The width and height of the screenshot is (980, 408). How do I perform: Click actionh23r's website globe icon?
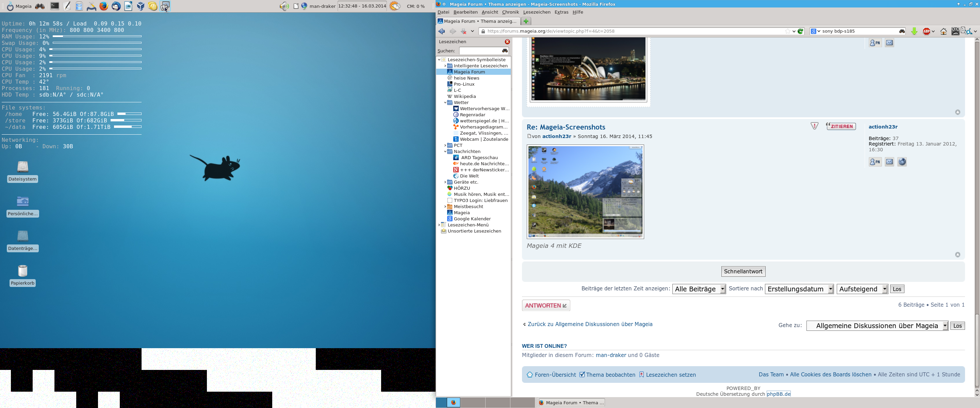[902, 161]
